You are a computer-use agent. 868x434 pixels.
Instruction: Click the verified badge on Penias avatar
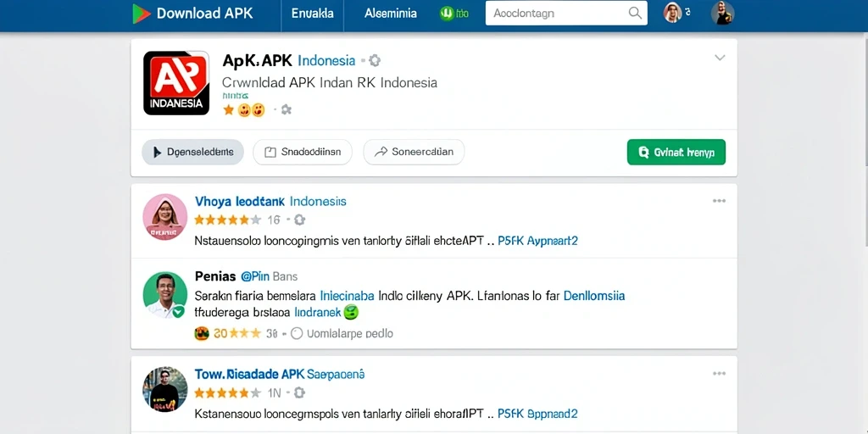coord(178,312)
